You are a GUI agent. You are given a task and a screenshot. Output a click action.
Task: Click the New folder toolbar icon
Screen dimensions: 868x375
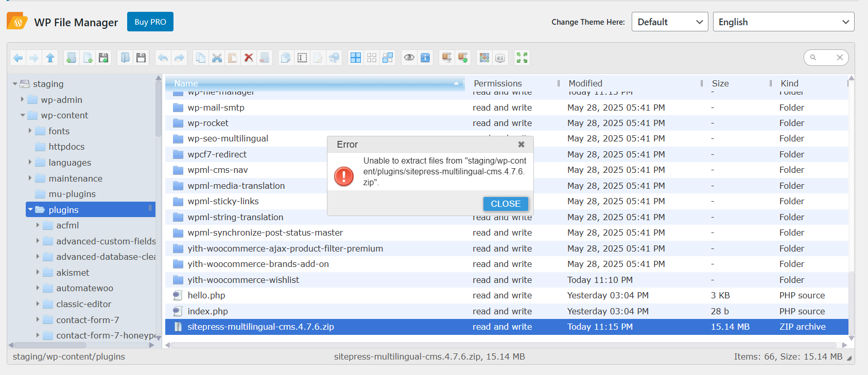(x=72, y=58)
